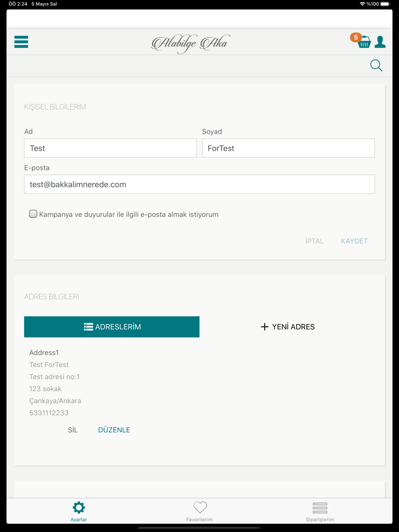This screenshot has height=532, width=399.
Task: Click Sil to delete Address1
Action: click(73, 430)
